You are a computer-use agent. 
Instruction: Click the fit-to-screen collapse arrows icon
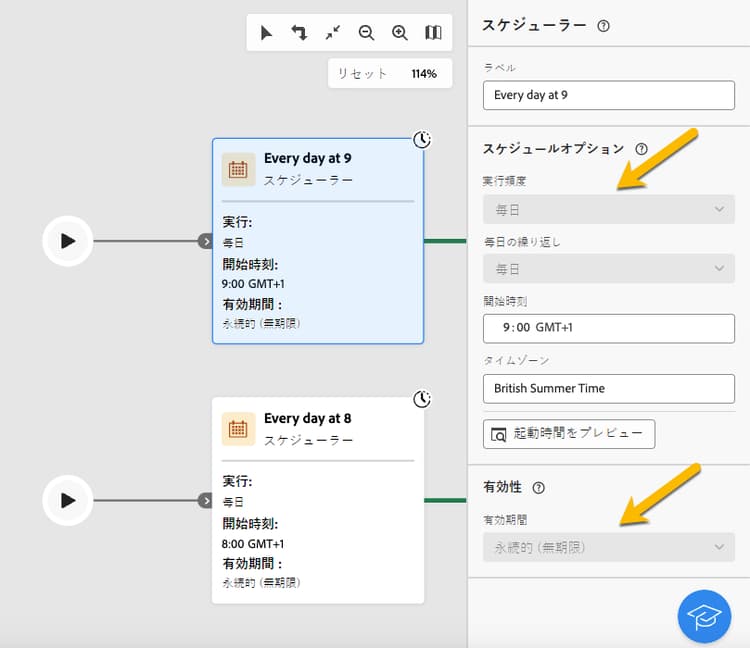333,33
